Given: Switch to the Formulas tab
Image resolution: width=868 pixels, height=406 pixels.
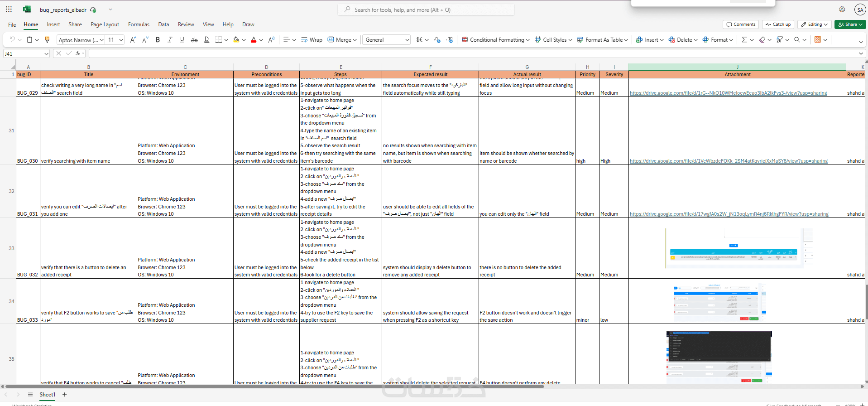Looking at the screenshot, I should tap(139, 24).
